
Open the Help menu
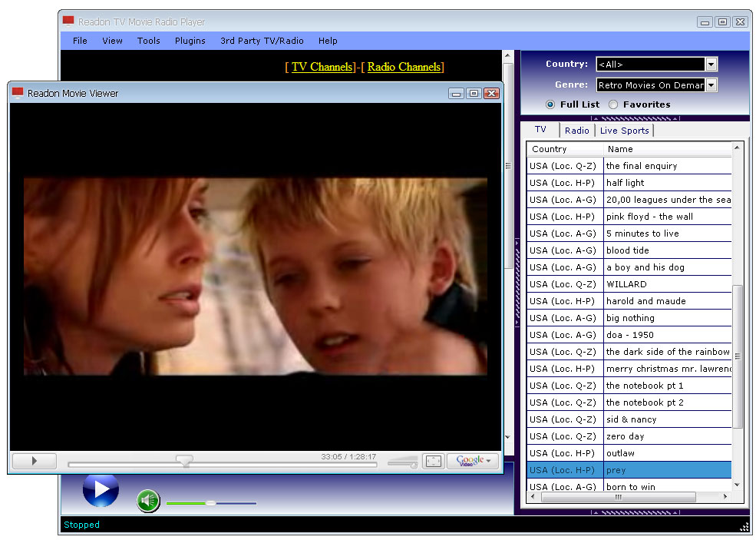click(x=328, y=41)
